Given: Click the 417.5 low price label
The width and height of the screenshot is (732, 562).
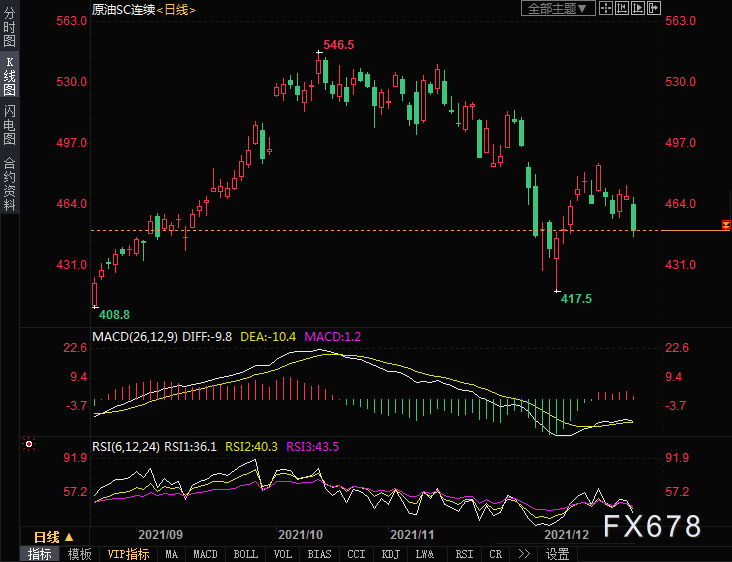Looking at the screenshot, I should click(x=576, y=299).
